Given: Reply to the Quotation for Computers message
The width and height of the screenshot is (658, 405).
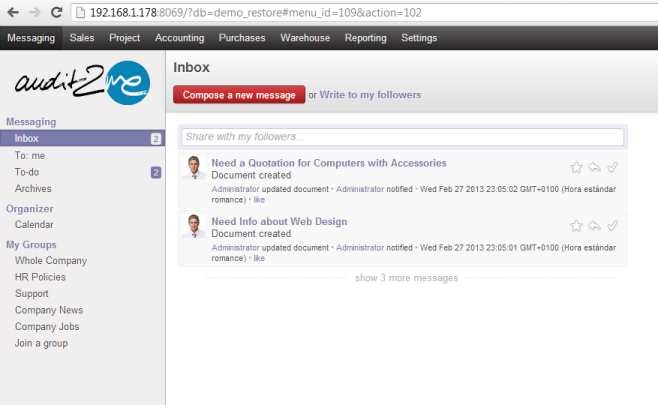Looking at the screenshot, I should click(594, 167).
